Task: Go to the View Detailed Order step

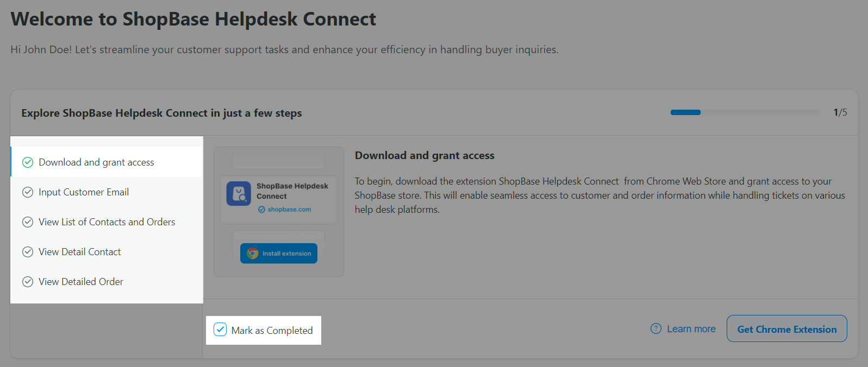Action: pos(107,282)
